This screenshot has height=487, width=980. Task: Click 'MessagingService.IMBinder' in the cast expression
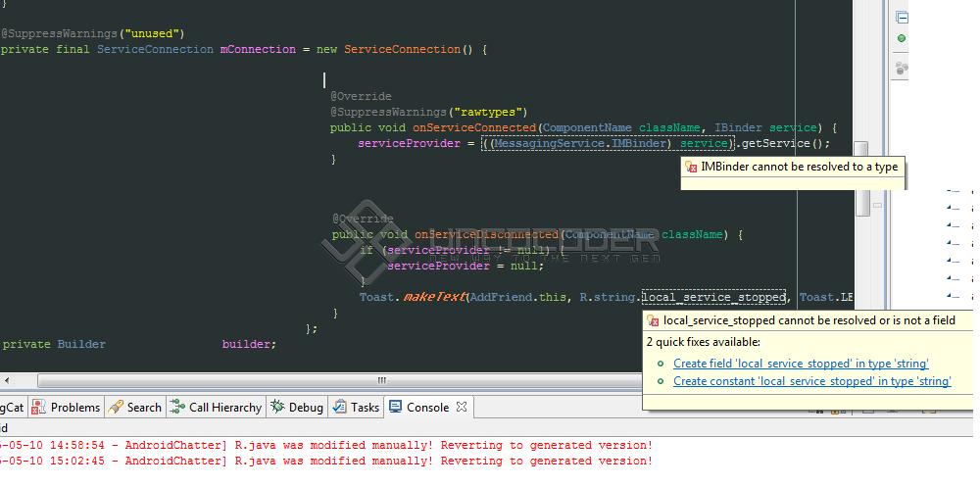[x=582, y=144]
